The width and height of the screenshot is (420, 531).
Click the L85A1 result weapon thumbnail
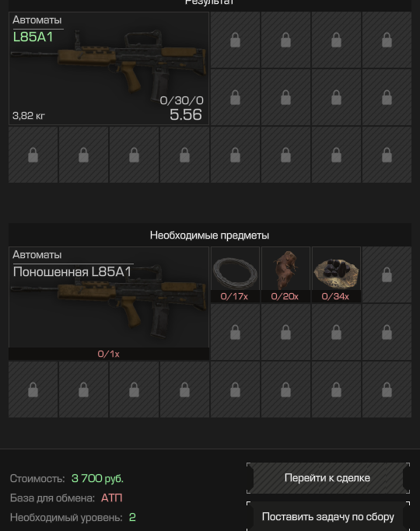108,68
